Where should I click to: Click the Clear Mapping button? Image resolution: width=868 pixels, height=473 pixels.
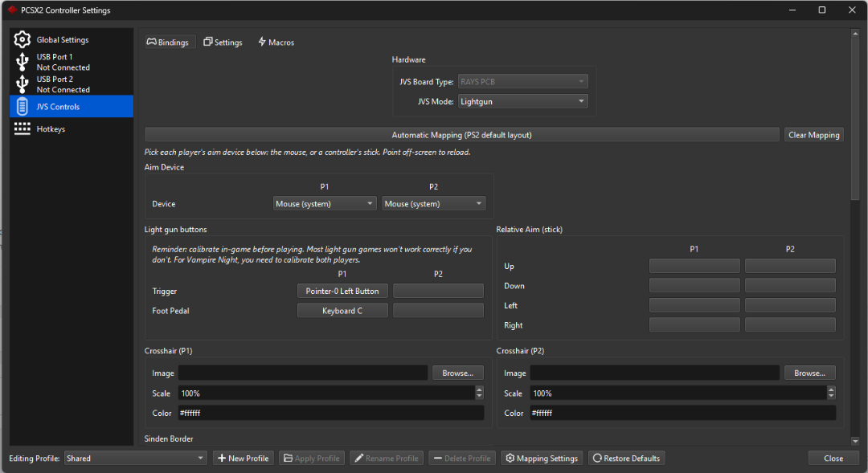pos(813,135)
